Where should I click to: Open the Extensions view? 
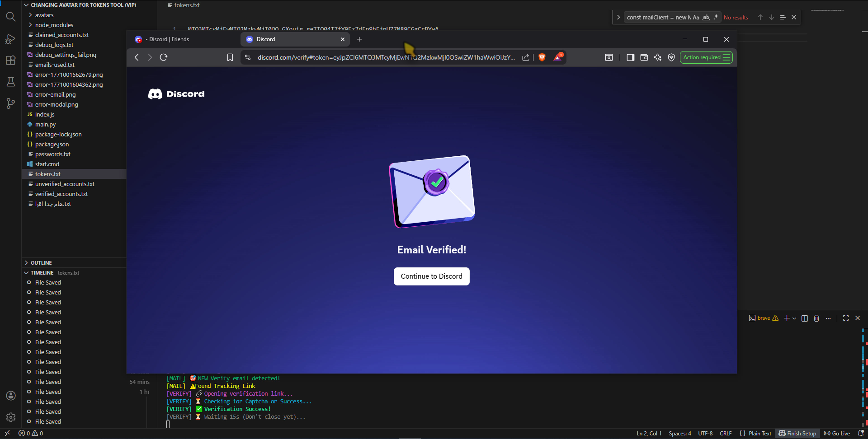[11, 60]
